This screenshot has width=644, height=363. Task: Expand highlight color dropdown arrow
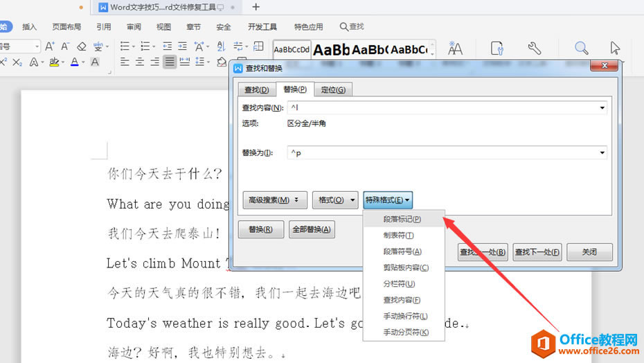pyautogui.click(x=63, y=62)
